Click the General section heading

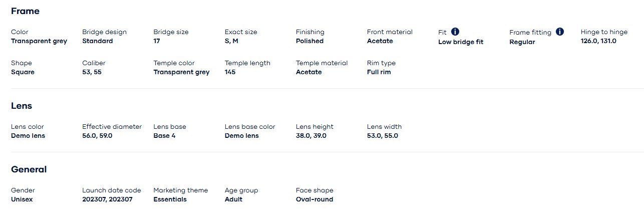pos(29,169)
